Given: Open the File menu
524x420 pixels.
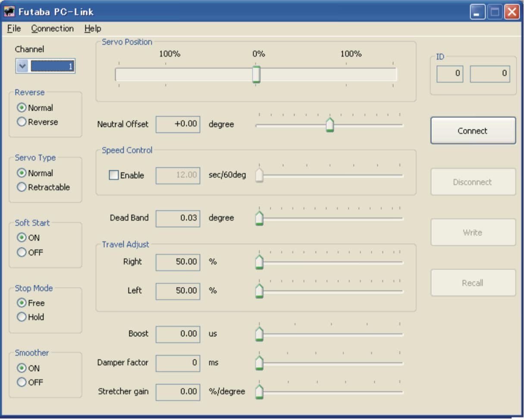Looking at the screenshot, I should [14, 28].
